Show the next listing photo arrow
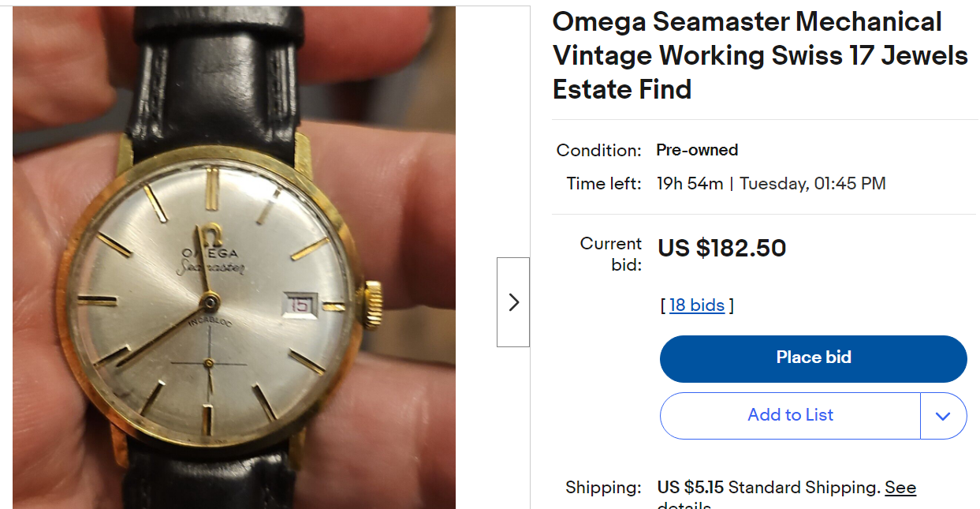The width and height of the screenshot is (980, 509). pos(513,302)
